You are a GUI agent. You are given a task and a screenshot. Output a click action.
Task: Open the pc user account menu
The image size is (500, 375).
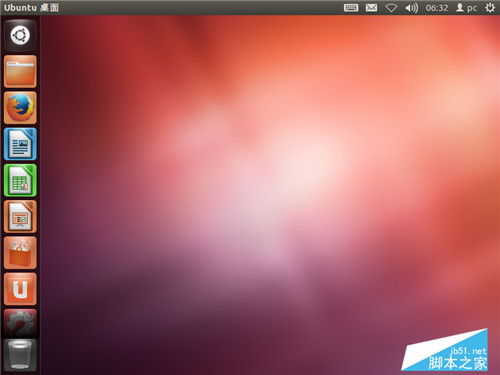click(x=466, y=8)
